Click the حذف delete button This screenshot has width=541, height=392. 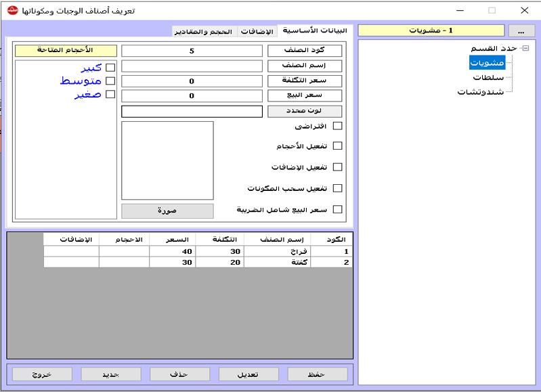(x=179, y=374)
